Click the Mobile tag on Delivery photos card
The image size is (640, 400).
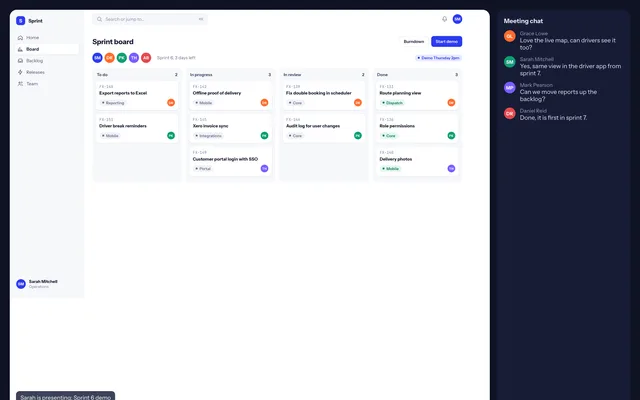tap(390, 169)
